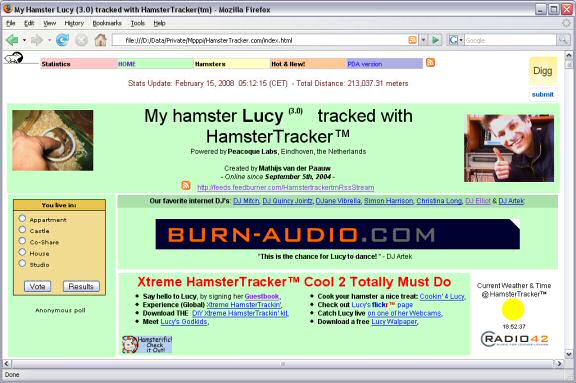This screenshot has width=576, height=383.
Task: Switch to the Statistics tab
Action: point(79,64)
